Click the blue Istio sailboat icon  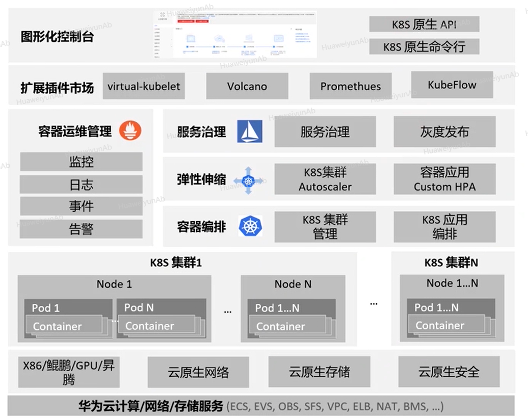pos(250,132)
